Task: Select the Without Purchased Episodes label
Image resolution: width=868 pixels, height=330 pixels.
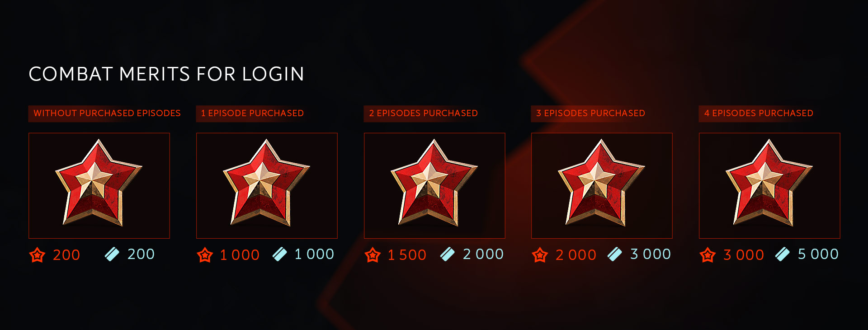Action: tap(107, 113)
